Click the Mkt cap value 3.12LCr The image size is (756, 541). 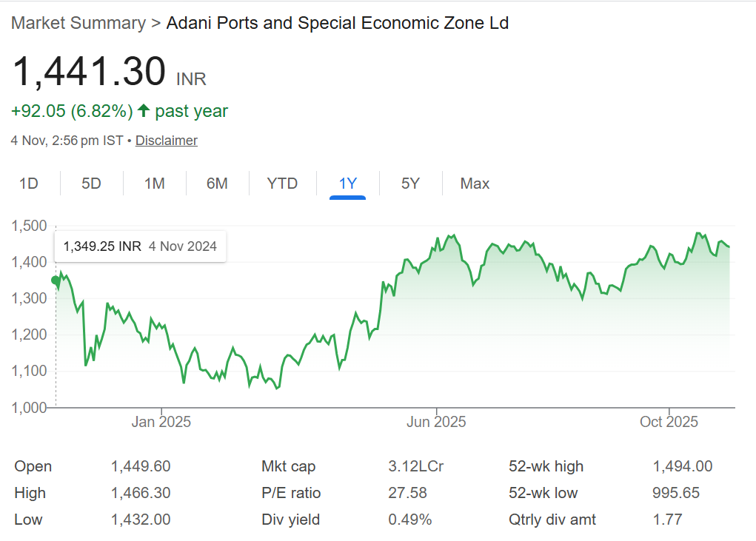coord(415,466)
